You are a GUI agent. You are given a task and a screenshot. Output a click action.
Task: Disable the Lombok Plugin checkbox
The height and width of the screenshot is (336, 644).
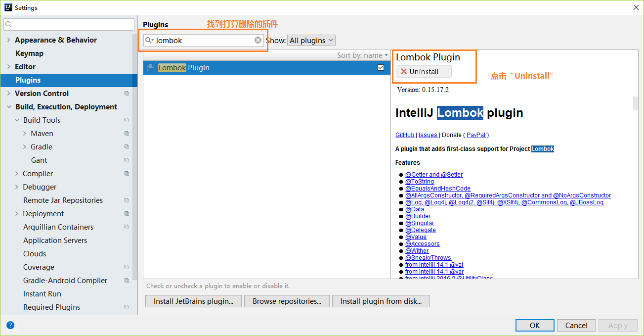click(381, 68)
